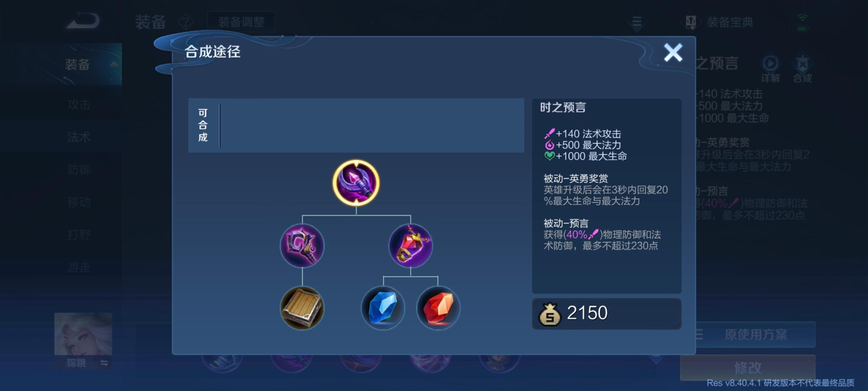Click the gold coin price icon
This screenshot has width=868, height=391.
pyautogui.click(x=550, y=314)
